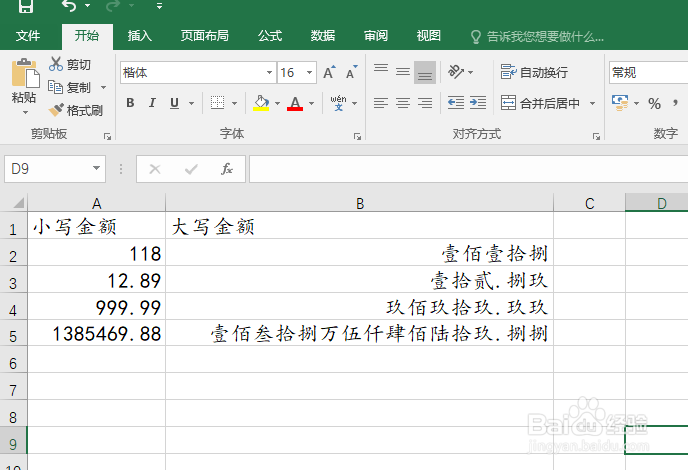This screenshot has width=688, height=470.
Task: Center text horizontally
Action: 403,103
